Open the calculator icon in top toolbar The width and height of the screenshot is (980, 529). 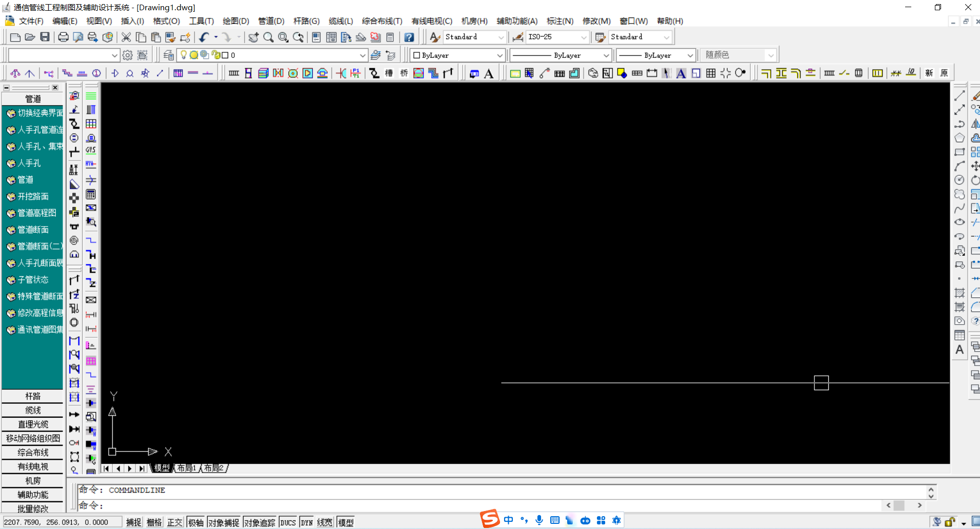390,37
